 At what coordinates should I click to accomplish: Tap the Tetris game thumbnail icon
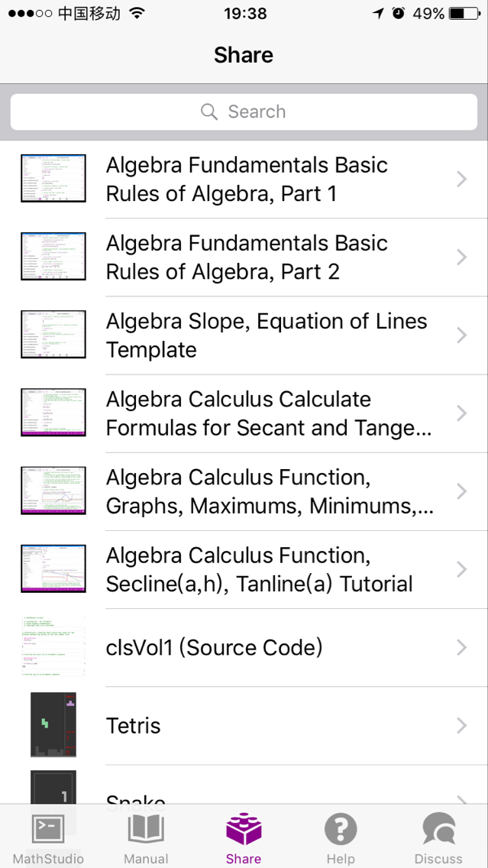[x=53, y=724]
